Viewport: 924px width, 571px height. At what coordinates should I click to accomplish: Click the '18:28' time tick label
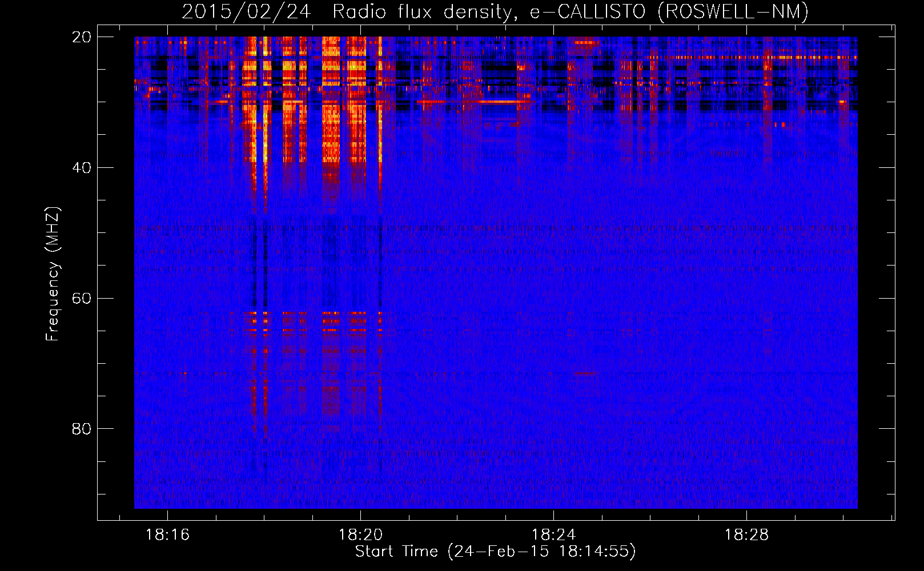click(x=746, y=535)
